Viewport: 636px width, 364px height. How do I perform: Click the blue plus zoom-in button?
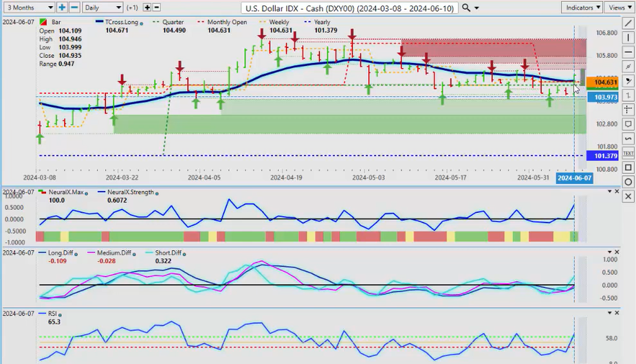pos(62,7)
